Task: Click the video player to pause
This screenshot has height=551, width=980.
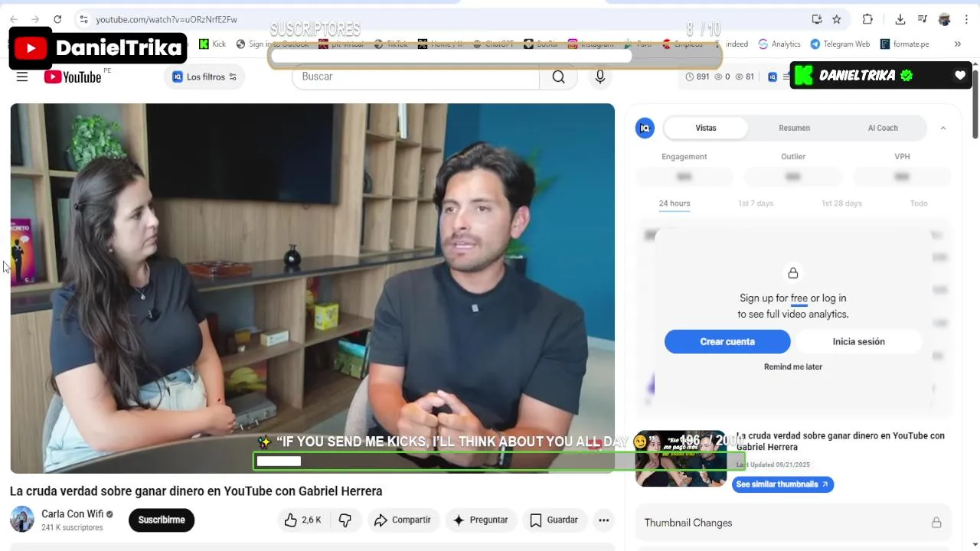Action: tap(312, 288)
